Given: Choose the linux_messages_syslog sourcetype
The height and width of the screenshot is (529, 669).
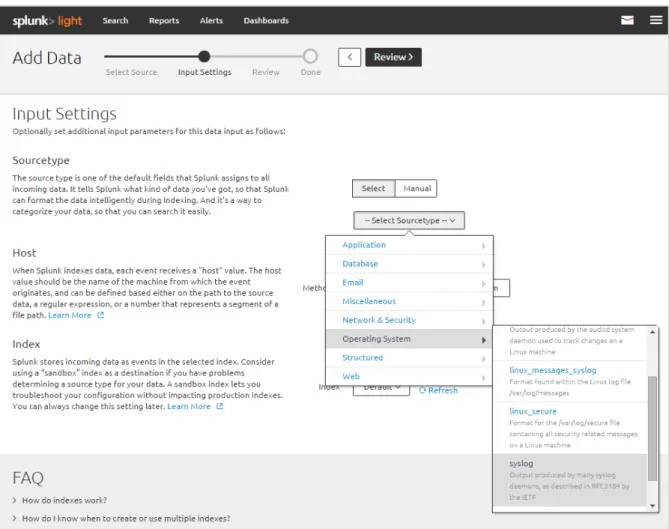Looking at the screenshot, I should [x=570, y=381].
